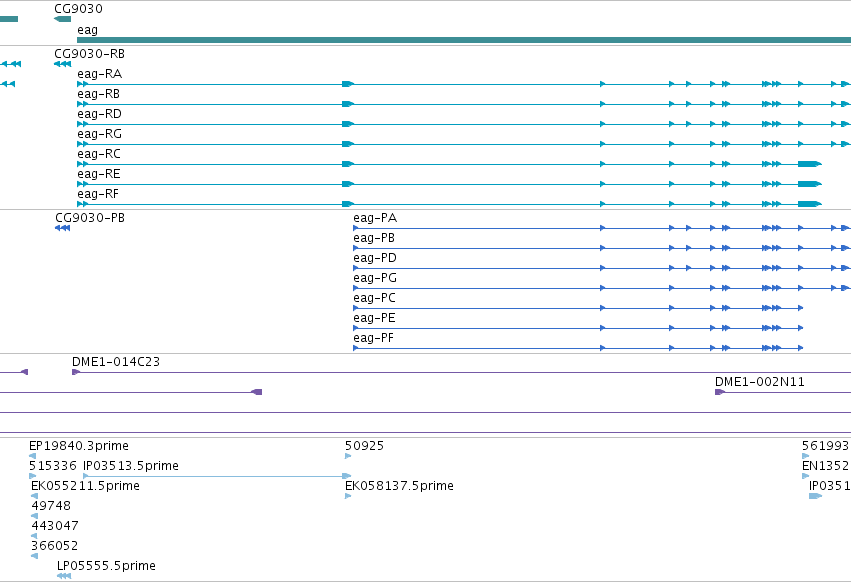Click the LP05555.5prime arrows glyph
This screenshot has height=582, width=851.
pyautogui.click(x=64, y=576)
